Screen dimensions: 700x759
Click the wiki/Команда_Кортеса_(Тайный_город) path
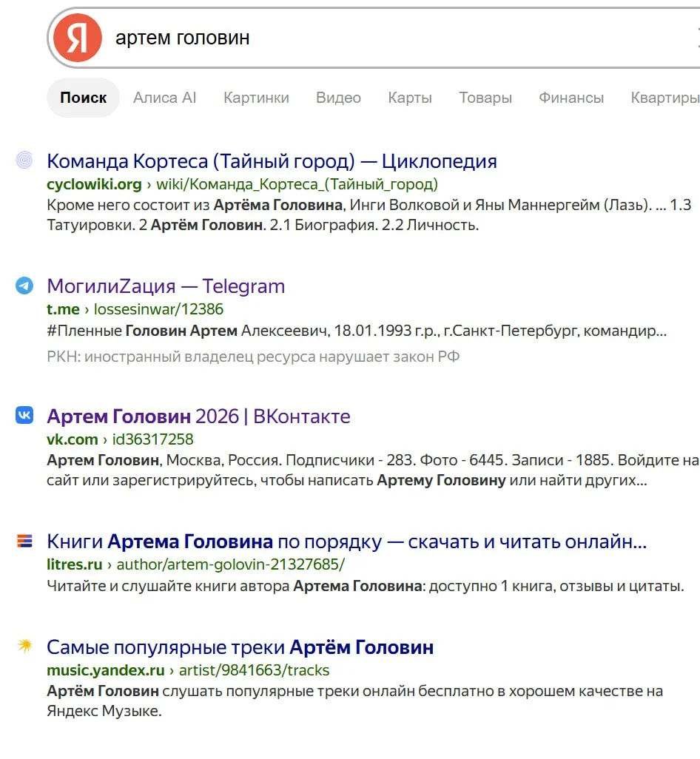coord(297,184)
